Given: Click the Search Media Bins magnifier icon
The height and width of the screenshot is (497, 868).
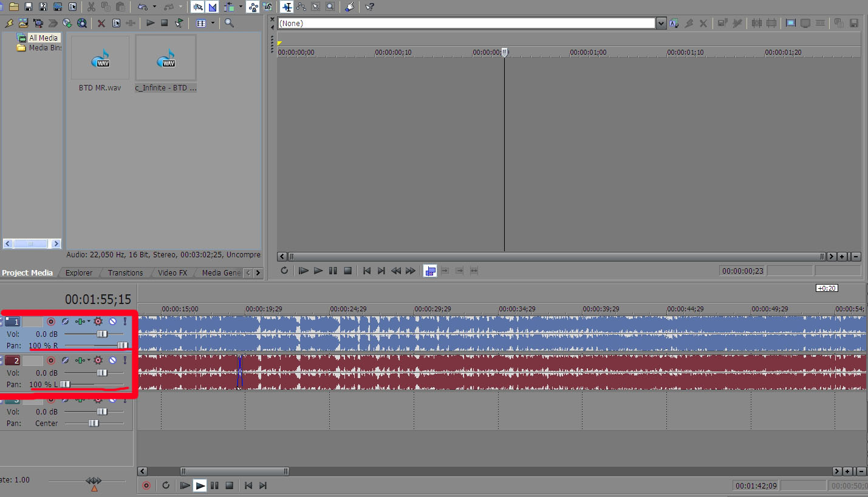Looking at the screenshot, I should coord(229,23).
